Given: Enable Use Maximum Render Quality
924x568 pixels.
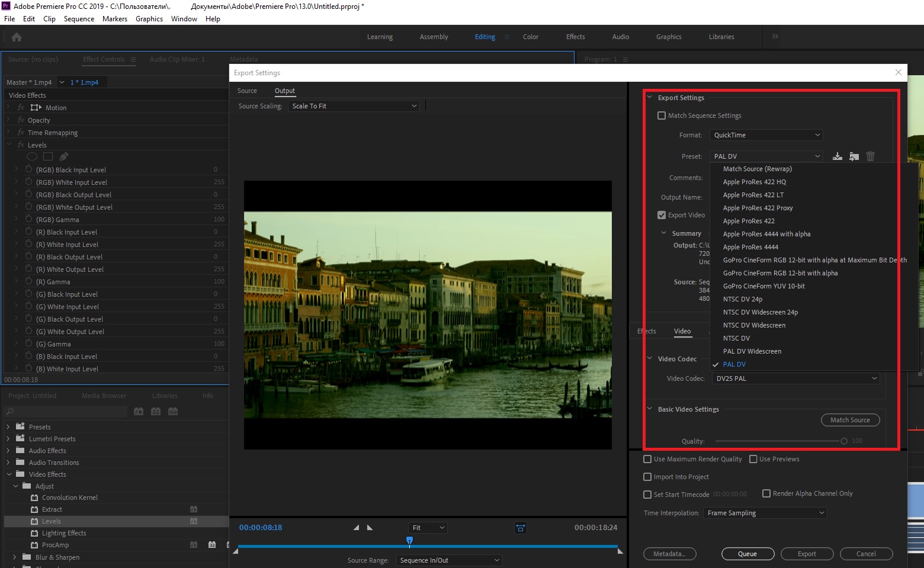Looking at the screenshot, I should 647,459.
